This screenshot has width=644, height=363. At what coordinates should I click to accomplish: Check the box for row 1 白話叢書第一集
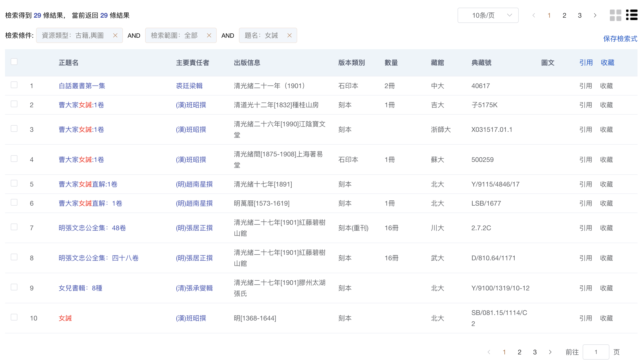click(14, 85)
